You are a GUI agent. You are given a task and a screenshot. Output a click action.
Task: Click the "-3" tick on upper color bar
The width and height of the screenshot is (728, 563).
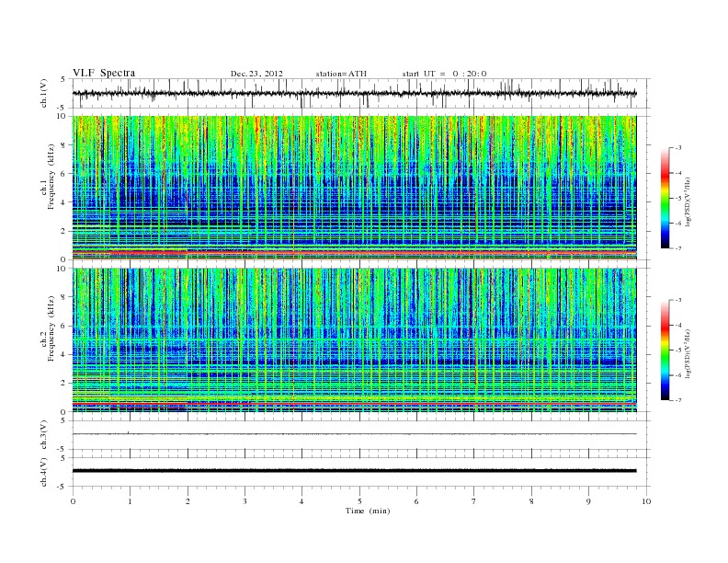coord(678,148)
